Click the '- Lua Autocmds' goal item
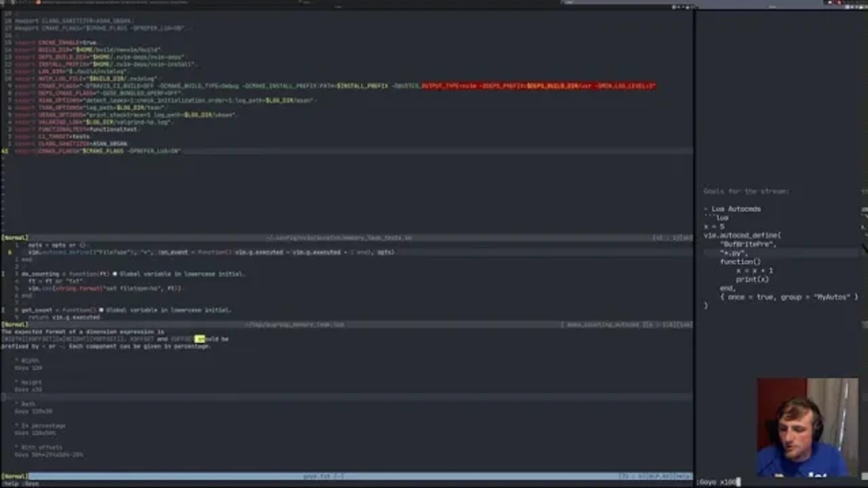Image resolution: width=868 pixels, height=488 pixels. tap(732, 209)
